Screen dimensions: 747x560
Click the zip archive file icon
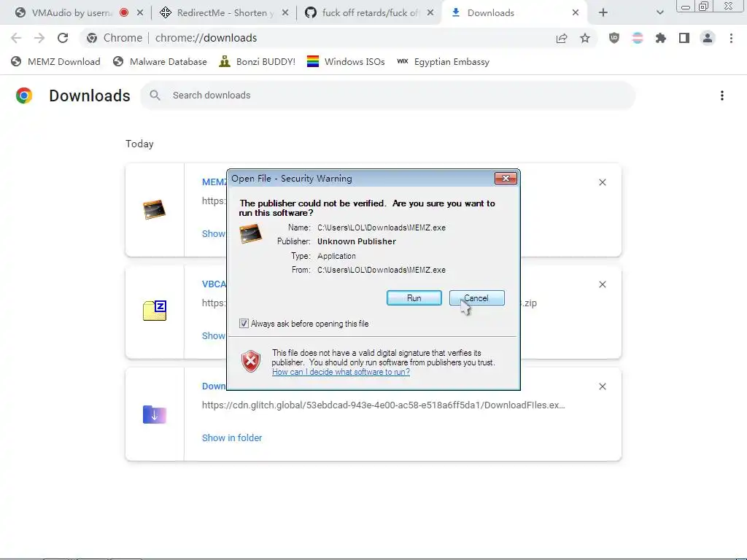(x=155, y=311)
